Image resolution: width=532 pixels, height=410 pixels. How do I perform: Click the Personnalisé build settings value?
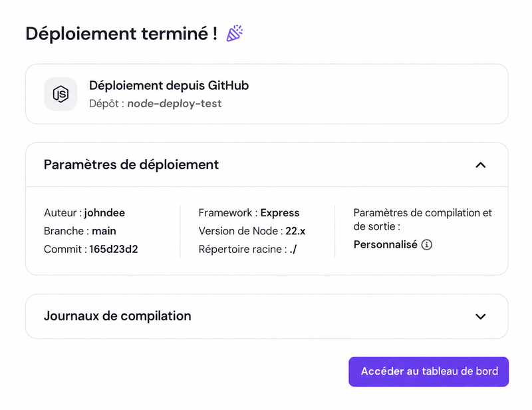[386, 244]
